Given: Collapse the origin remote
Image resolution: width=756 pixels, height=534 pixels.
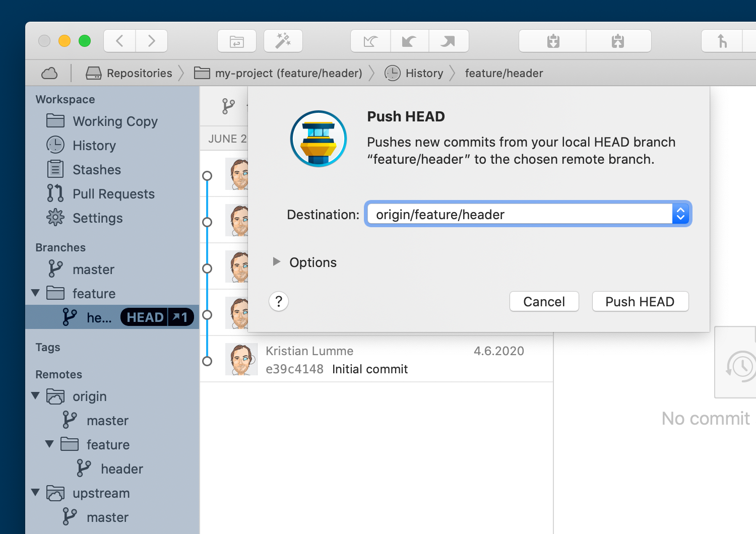Looking at the screenshot, I should tap(35, 396).
